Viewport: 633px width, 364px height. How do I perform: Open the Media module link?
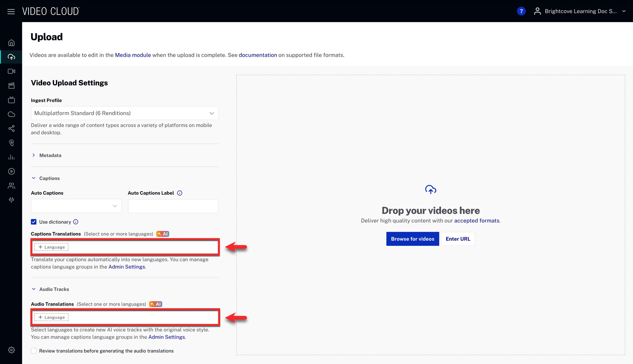click(133, 55)
